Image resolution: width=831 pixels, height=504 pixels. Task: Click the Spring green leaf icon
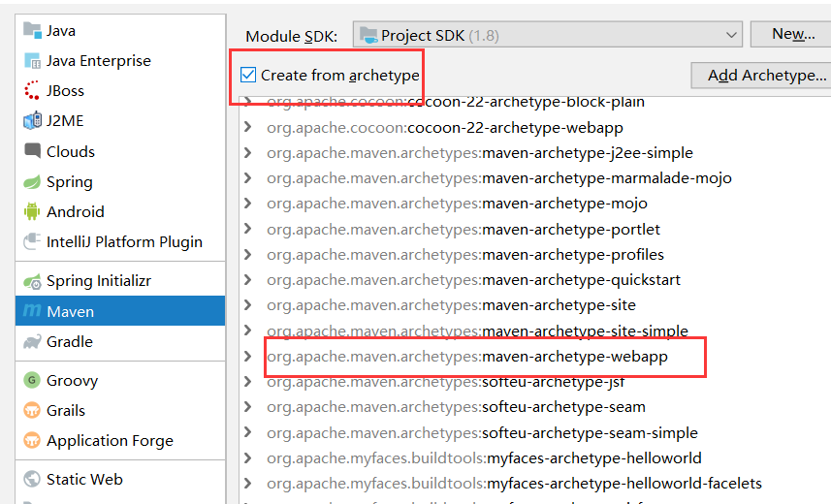[x=32, y=182]
